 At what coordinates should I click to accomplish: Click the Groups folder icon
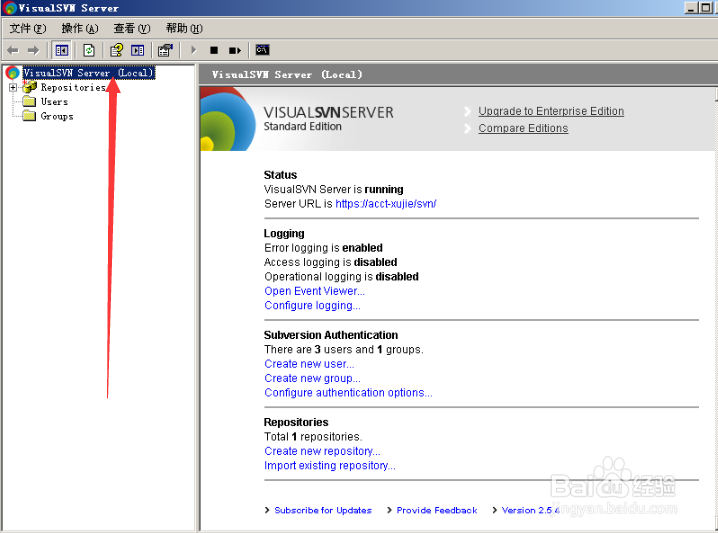[x=29, y=115]
